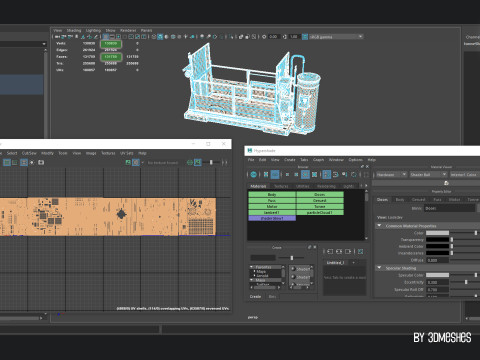Open the Renderer menu in the viewport panel
The width and height of the screenshot is (480, 360).
pos(128,30)
